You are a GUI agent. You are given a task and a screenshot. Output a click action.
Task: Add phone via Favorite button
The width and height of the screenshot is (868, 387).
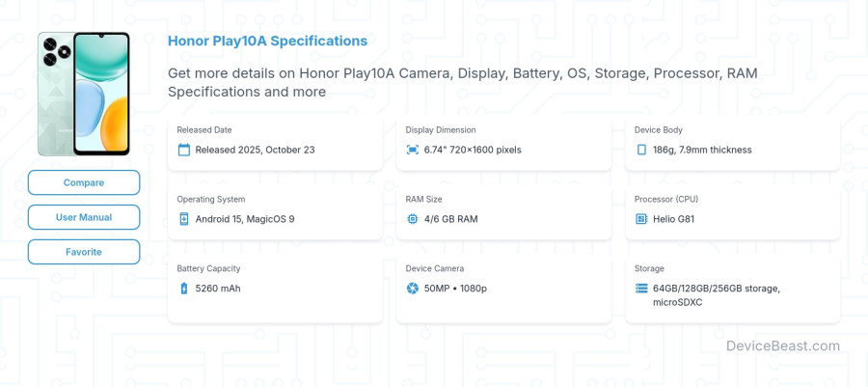coord(84,252)
